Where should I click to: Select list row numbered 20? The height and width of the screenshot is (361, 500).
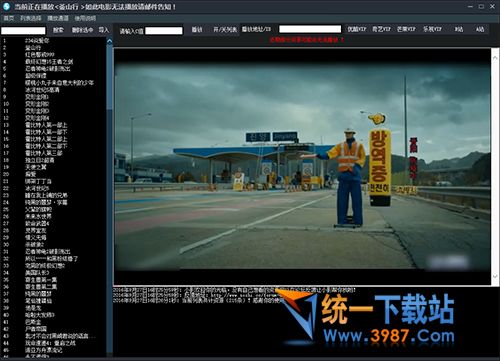(x=53, y=174)
